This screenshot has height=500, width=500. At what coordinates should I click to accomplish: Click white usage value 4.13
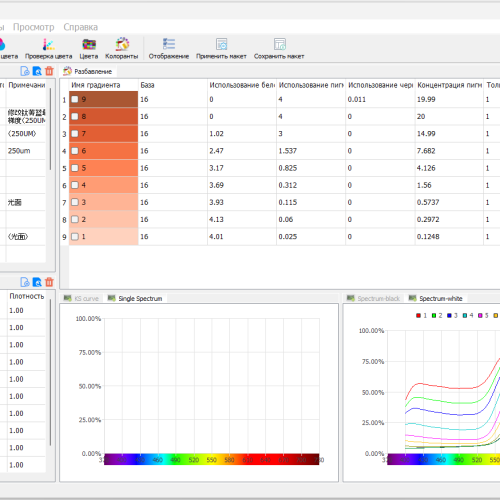[216, 219]
